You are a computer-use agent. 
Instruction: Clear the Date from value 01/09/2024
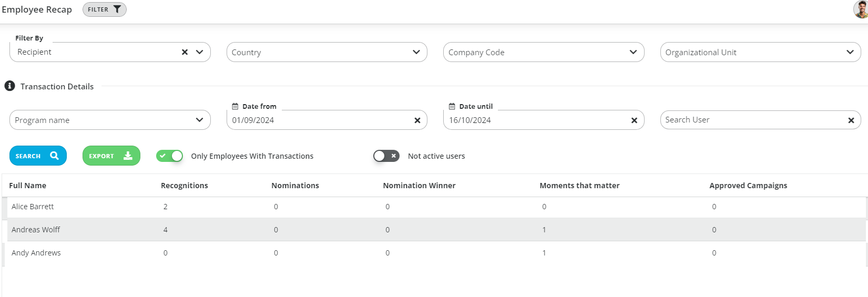pos(417,120)
